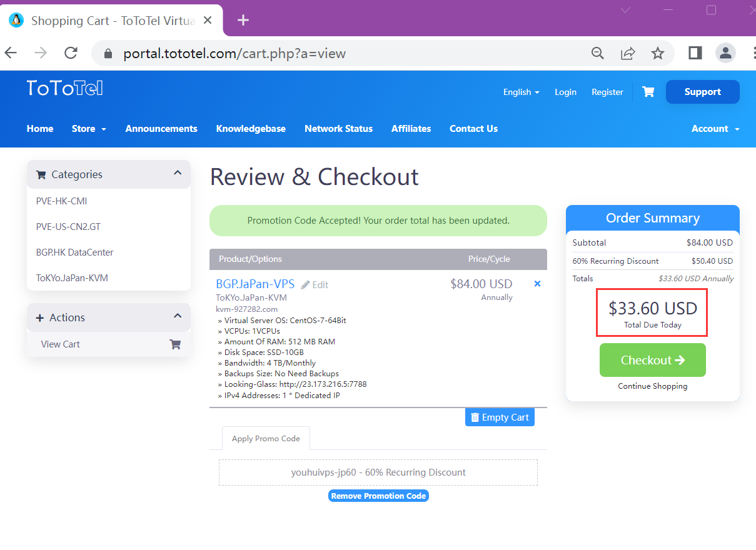Click the Order Summary header

click(652, 218)
